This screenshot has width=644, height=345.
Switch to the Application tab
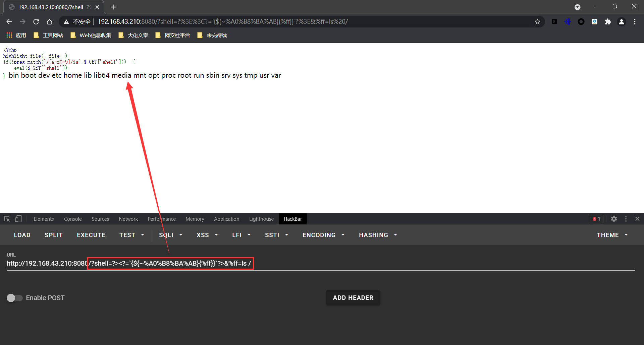(227, 219)
